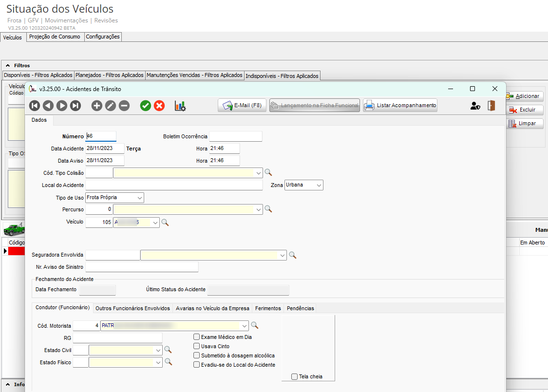Go to first accident record
The image size is (548, 392).
point(34,106)
